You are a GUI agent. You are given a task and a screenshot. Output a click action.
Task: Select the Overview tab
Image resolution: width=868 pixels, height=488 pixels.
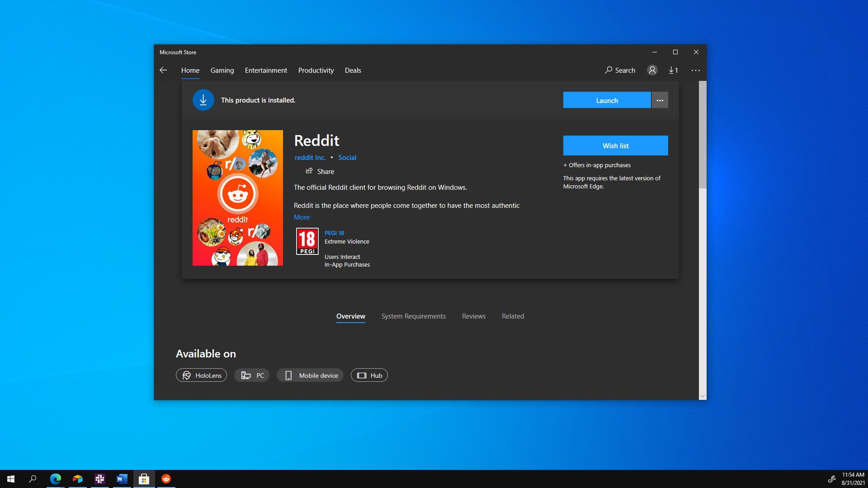tap(350, 316)
